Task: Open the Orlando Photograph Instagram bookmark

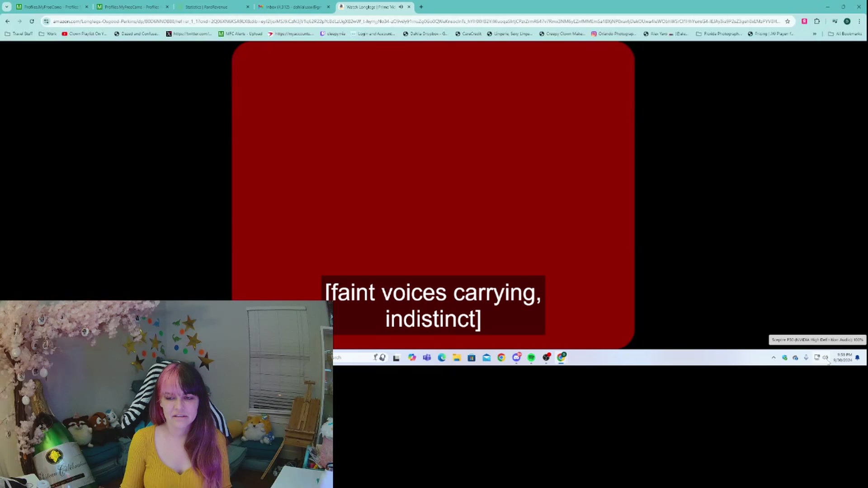Action: (613, 34)
